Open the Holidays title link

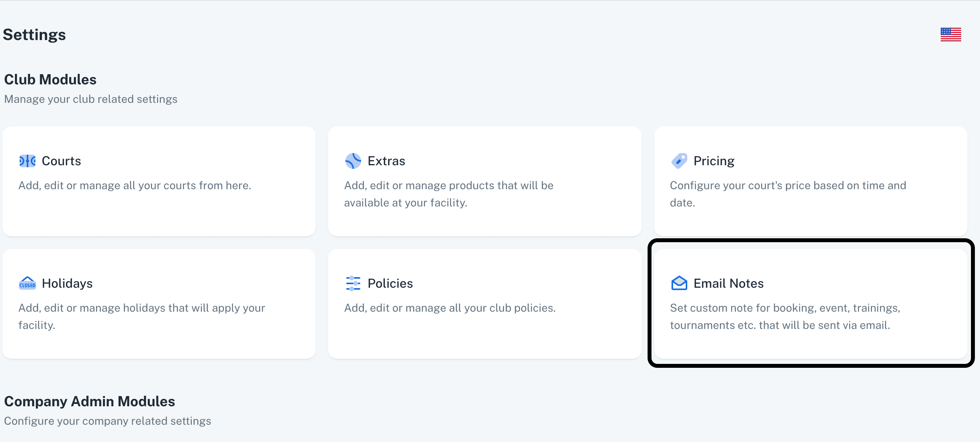(x=67, y=283)
